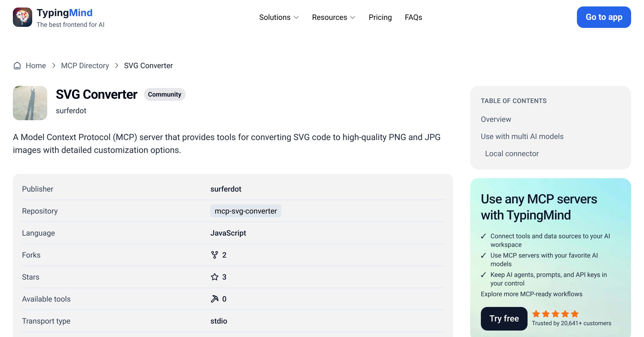Click the JavaScript language value
Screen dimensions: 644x337
pos(228,233)
